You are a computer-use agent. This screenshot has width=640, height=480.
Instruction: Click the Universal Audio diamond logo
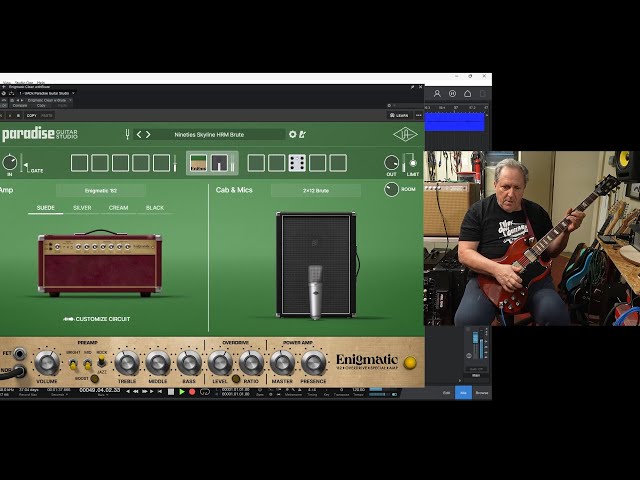click(405, 134)
